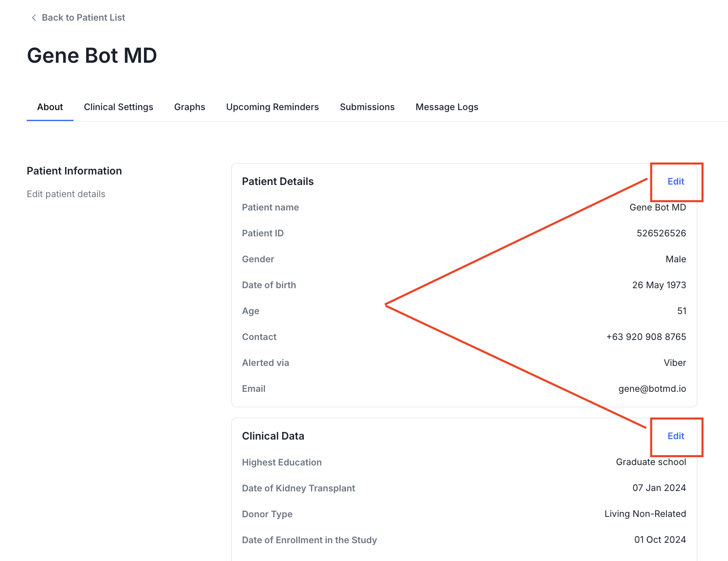Click the Edit patient details subtitle
Viewport: 728px width, 561px height.
tap(66, 194)
